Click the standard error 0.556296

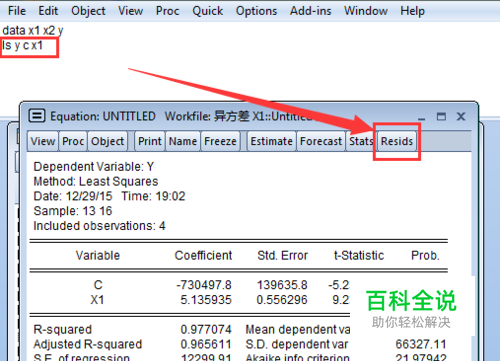[282, 300]
